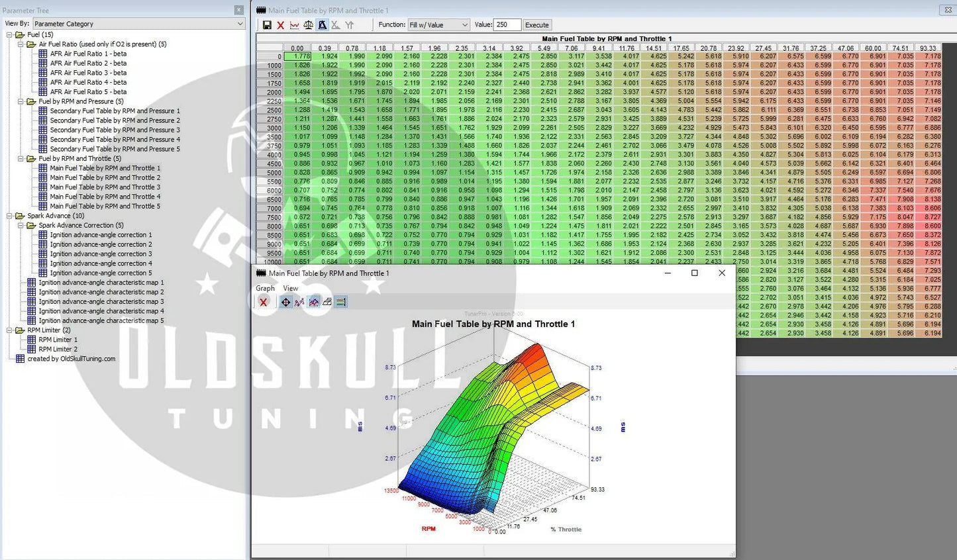
Task: Select 'Main Fuel Table by RPM and Throttle 3'
Action: [x=105, y=187]
